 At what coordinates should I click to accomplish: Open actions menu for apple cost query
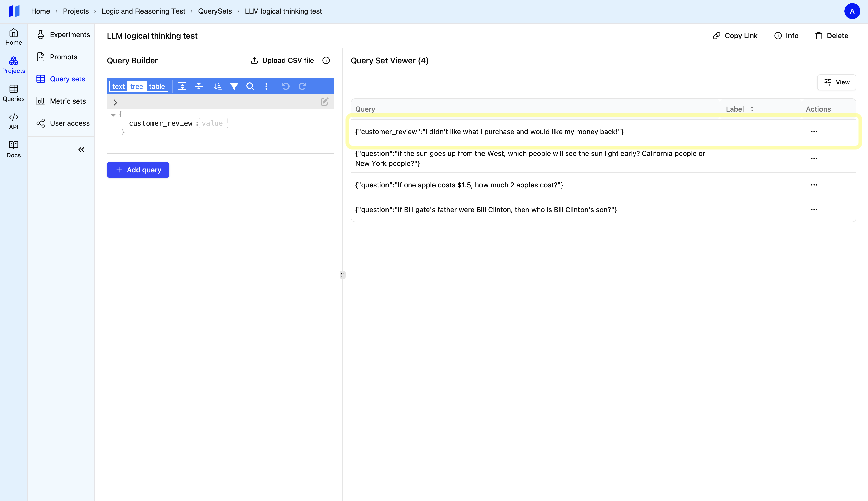pyautogui.click(x=814, y=185)
